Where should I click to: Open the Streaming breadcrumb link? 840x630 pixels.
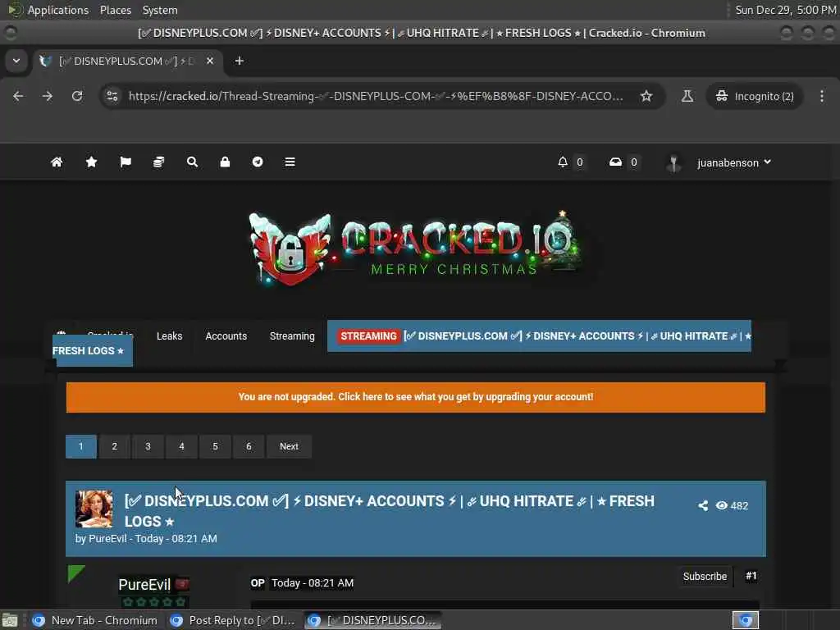[x=292, y=336]
